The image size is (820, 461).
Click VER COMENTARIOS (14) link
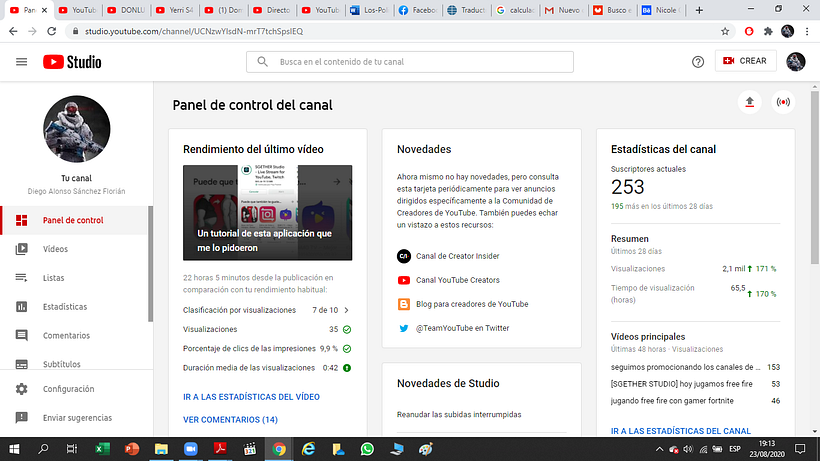(x=230, y=420)
